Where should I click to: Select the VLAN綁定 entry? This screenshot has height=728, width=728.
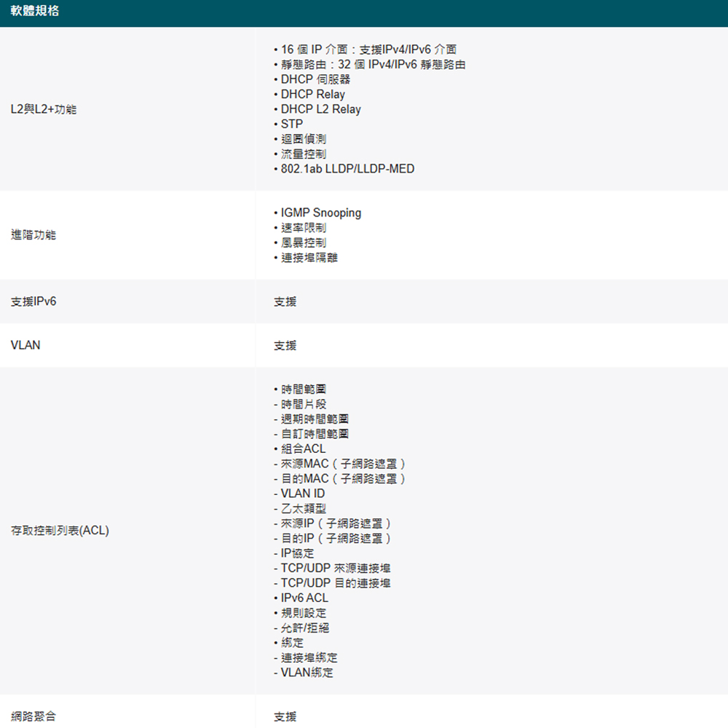(306, 673)
